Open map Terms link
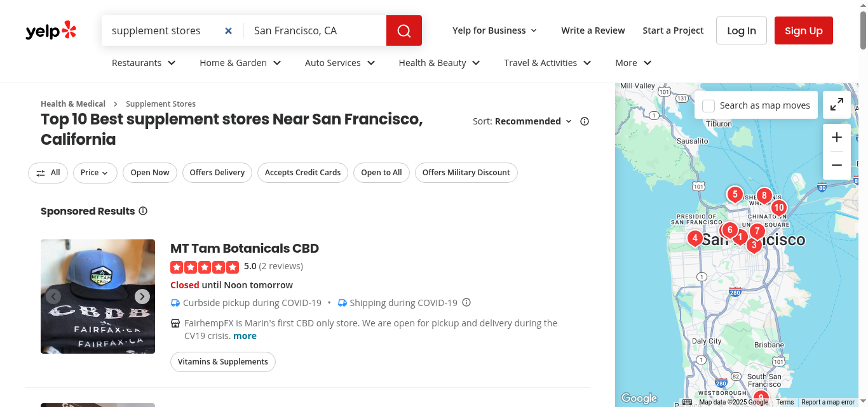The height and width of the screenshot is (407, 868). pos(785,402)
